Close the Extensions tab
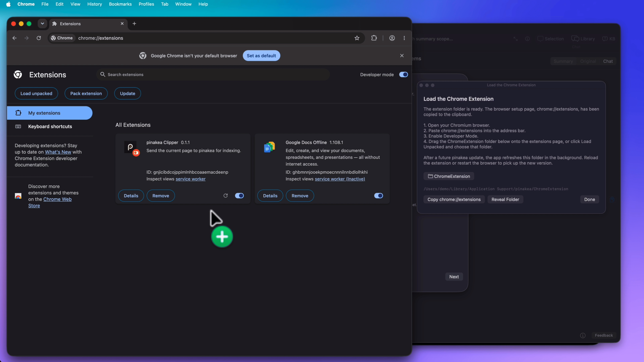 (122, 23)
